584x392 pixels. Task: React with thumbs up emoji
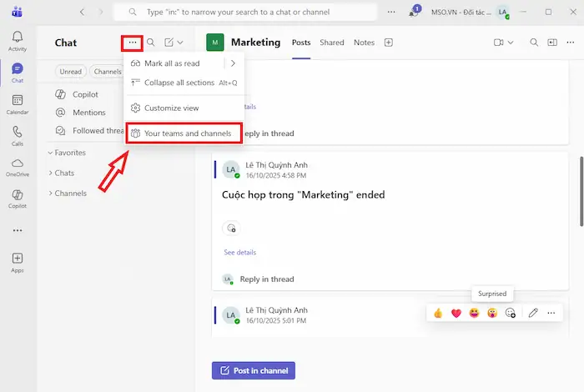(438, 313)
